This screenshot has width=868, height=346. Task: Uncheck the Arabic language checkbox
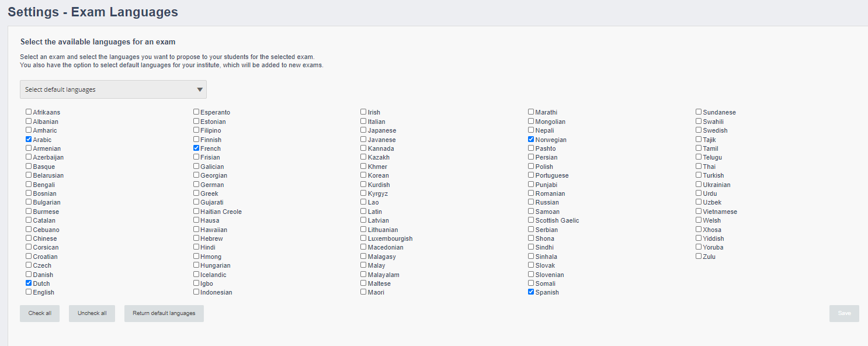29,140
